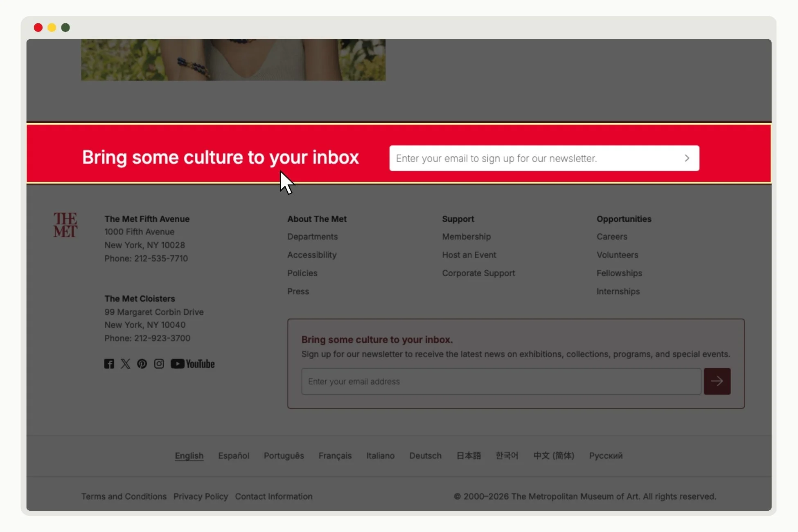
Task: Click The Met Fifth Avenue heading
Action: 147,219
